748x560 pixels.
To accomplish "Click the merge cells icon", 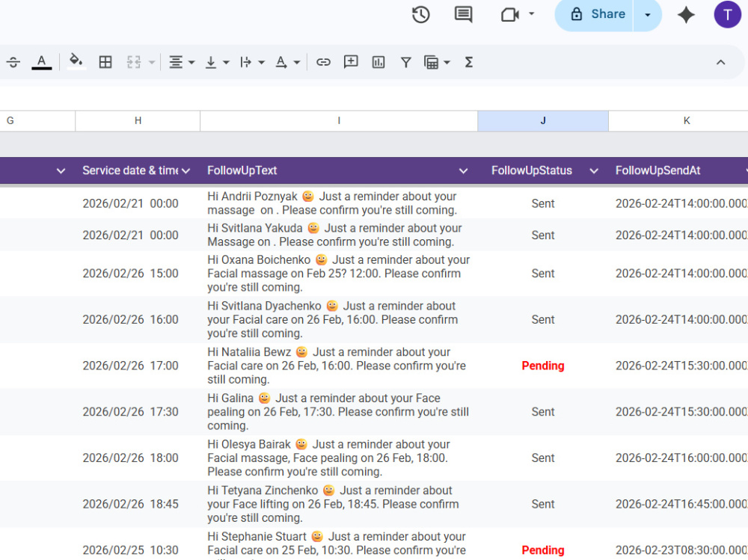I will click(x=134, y=62).
